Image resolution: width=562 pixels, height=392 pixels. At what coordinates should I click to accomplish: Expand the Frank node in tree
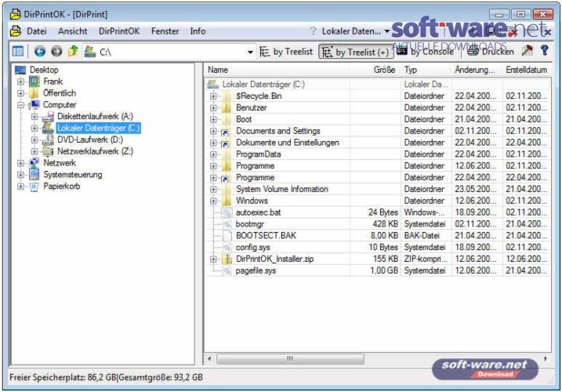pyautogui.click(x=20, y=82)
